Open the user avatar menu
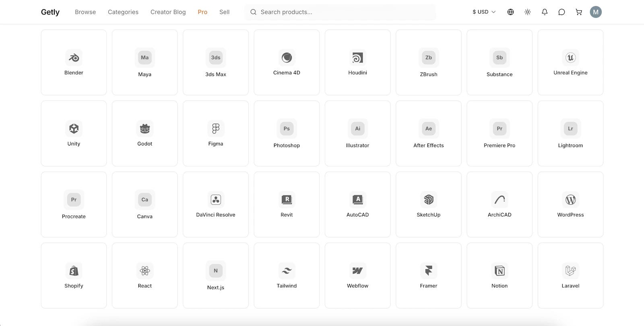Viewport: 644px width, 326px height. 596,12
